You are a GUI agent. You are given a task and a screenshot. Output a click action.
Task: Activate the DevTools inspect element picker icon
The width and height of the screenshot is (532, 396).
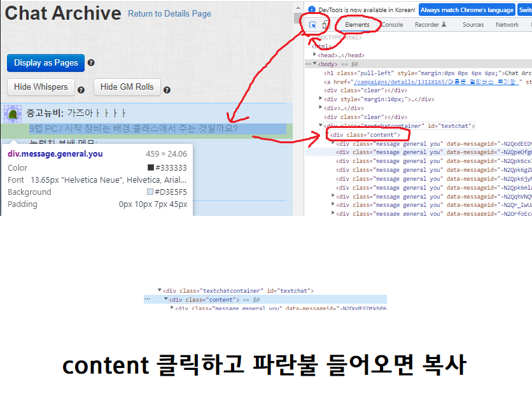click(312, 24)
